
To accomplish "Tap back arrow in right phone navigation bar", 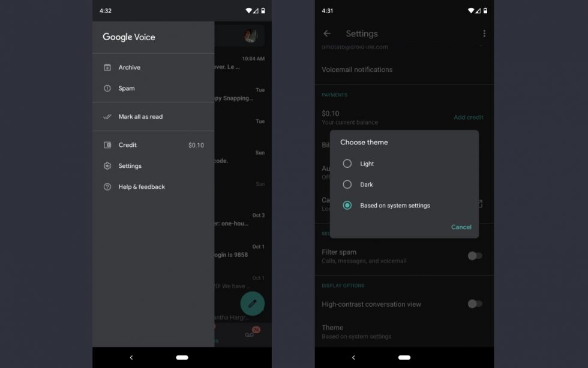I will pyautogui.click(x=353, y=357).
